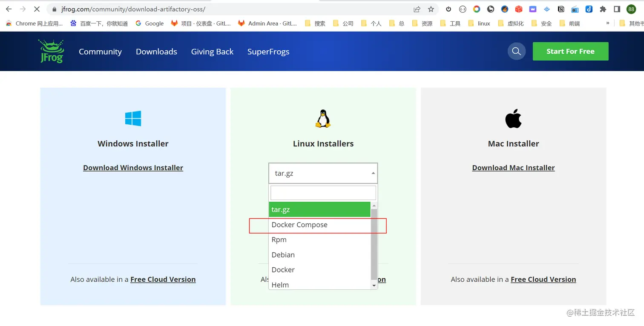Choose Helm from installer list

click(319, 284)
